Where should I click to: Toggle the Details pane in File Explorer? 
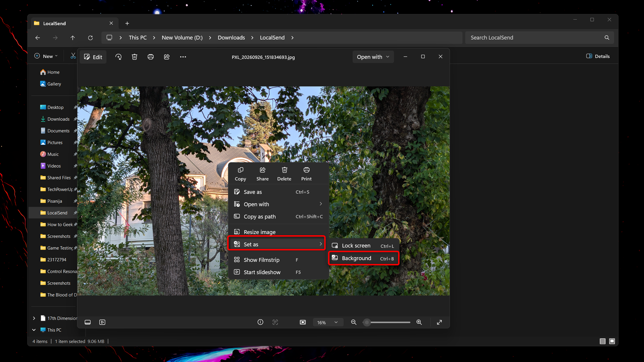[598, 56]
